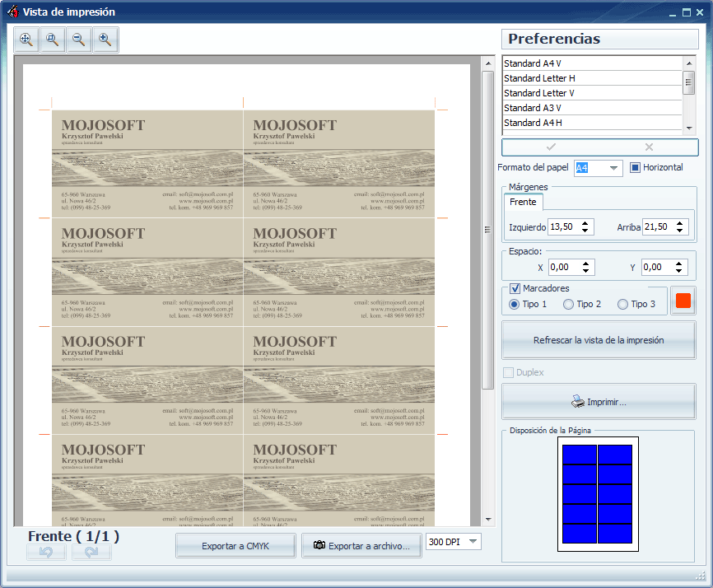Maximize the Vista de impresión window
This screenshot has height=588, width=713.
tap(687, 12)
